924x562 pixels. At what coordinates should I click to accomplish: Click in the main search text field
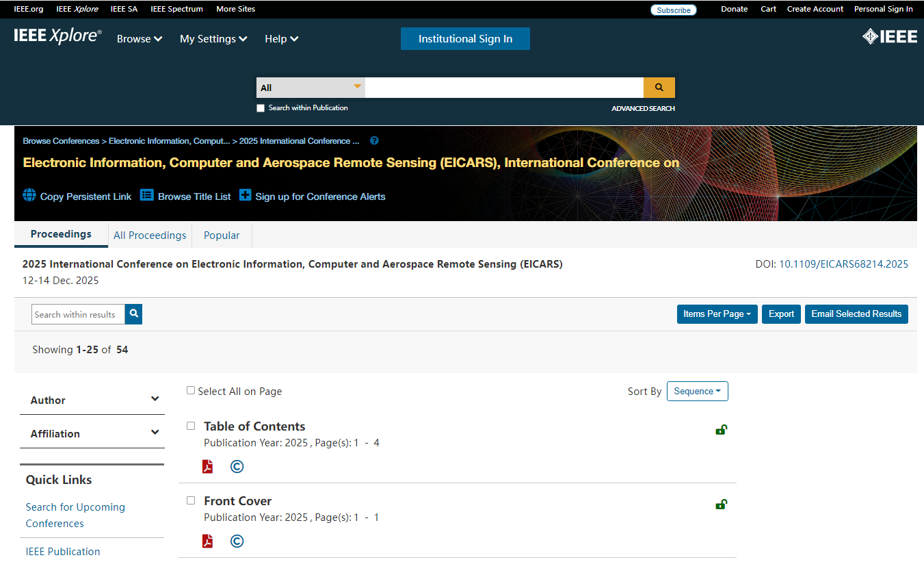[x=504, y=88]
